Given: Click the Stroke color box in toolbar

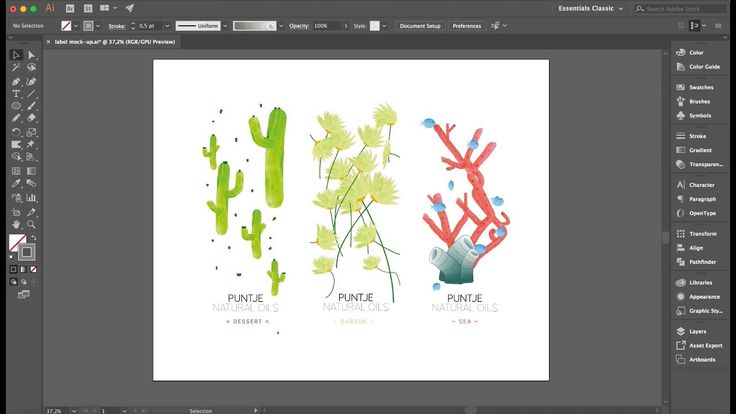Looking at the screenshot, I should tap(27, 253).
